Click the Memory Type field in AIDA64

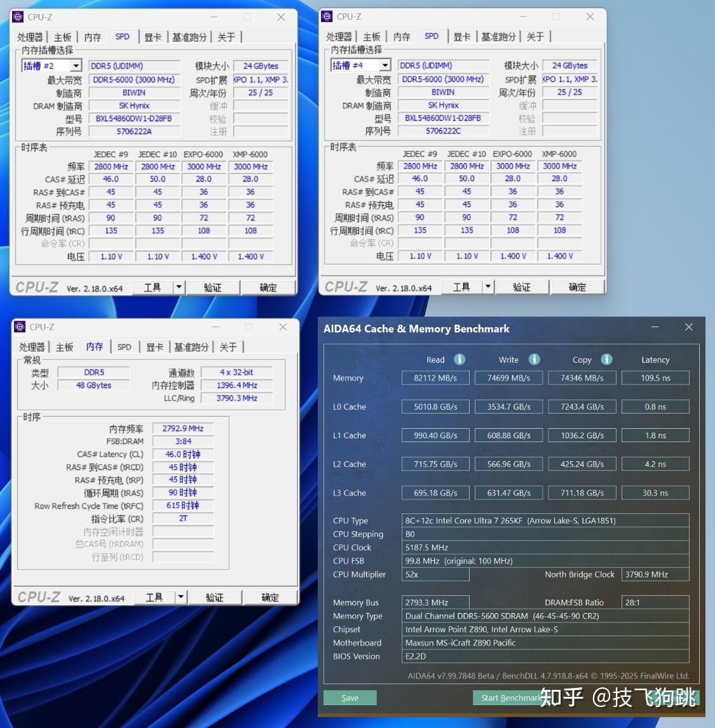point(545,616)
